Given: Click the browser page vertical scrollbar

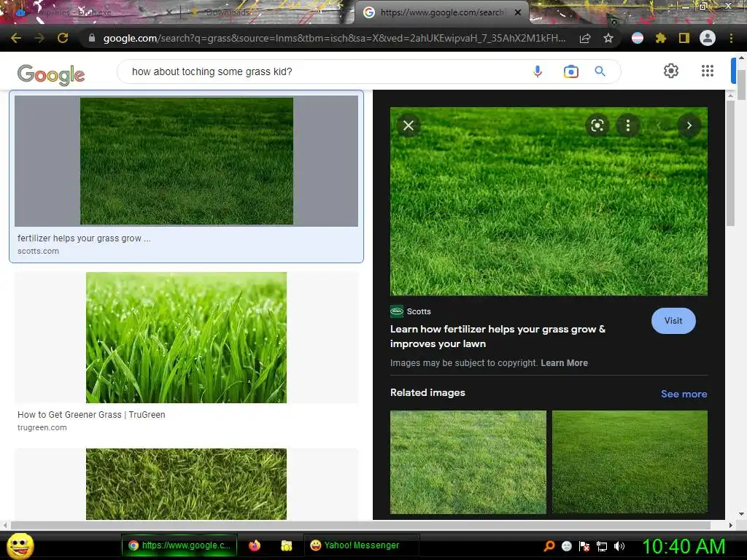Looking at the screenshot, I should click(741, 85).
